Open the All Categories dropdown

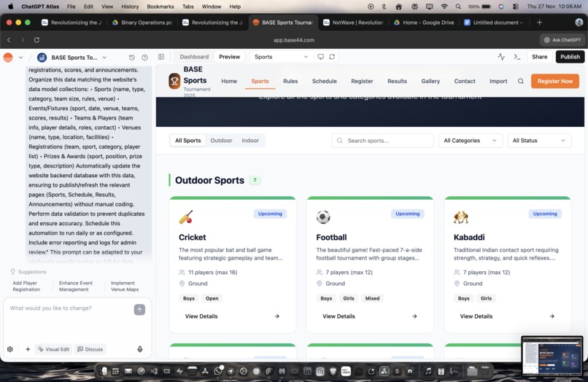coord(471,140)
